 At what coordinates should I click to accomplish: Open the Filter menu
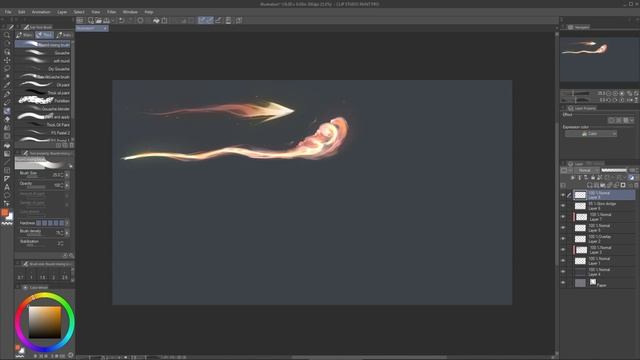point(111,12)
